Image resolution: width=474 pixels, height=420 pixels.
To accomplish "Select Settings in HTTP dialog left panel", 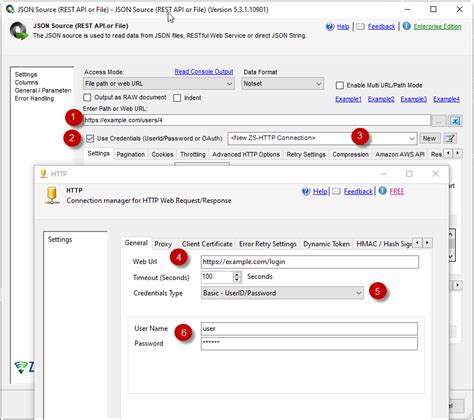I will point(60,239).
